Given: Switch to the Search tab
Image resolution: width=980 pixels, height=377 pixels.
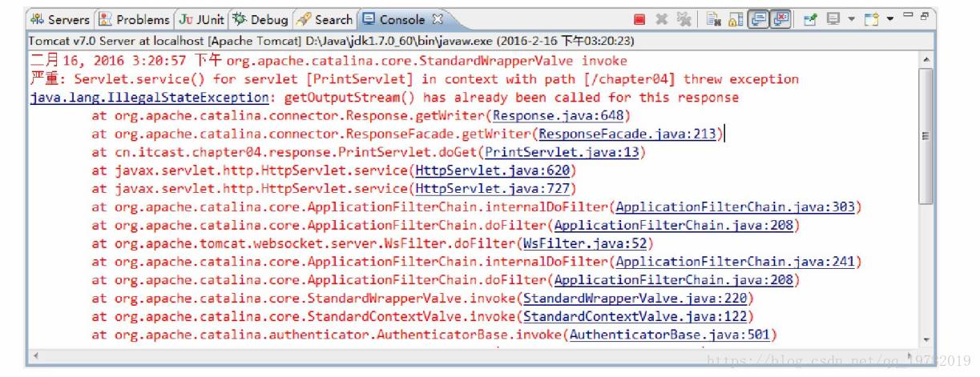Looking at the screenshot, I should (x=325, y=19).
